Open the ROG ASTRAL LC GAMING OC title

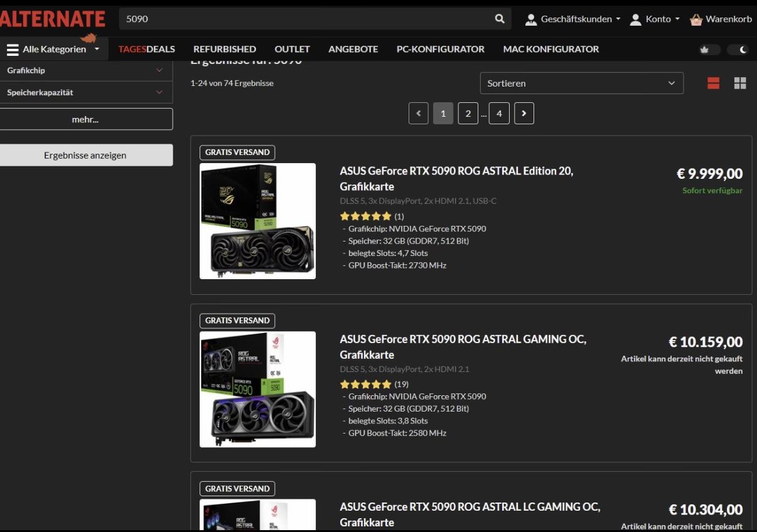coord(470,514)
